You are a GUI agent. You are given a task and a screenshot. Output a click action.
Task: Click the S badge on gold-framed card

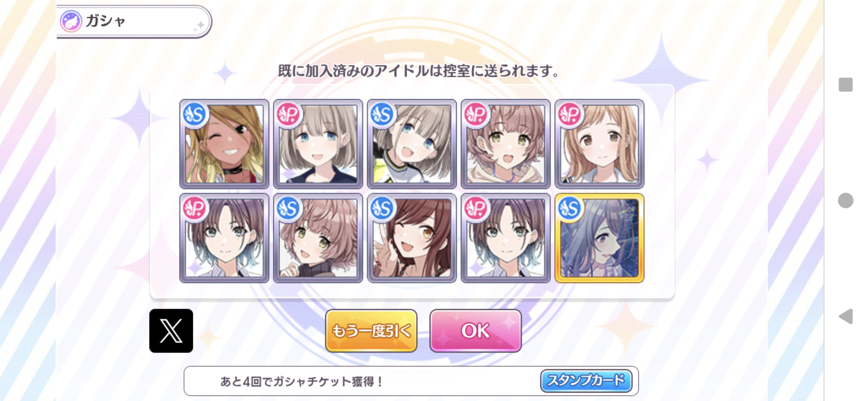click(x=569, y=208)
